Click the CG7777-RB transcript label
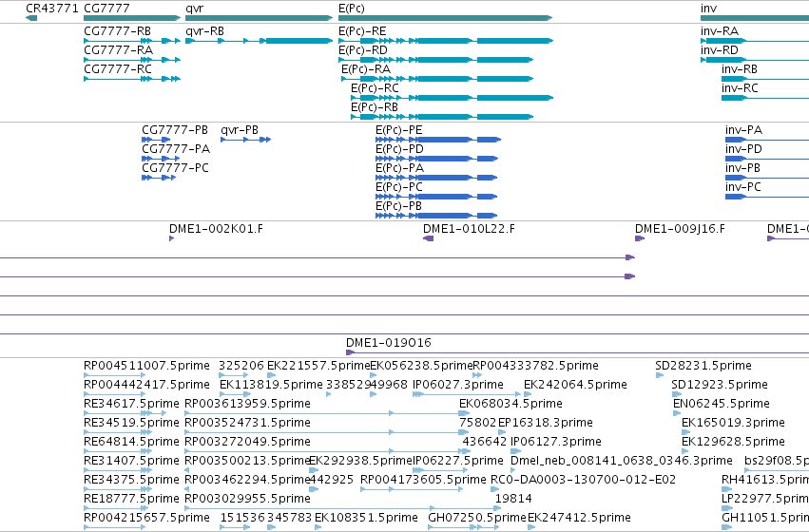This screenshot has width=809, height=532. (x=117, y=31)
